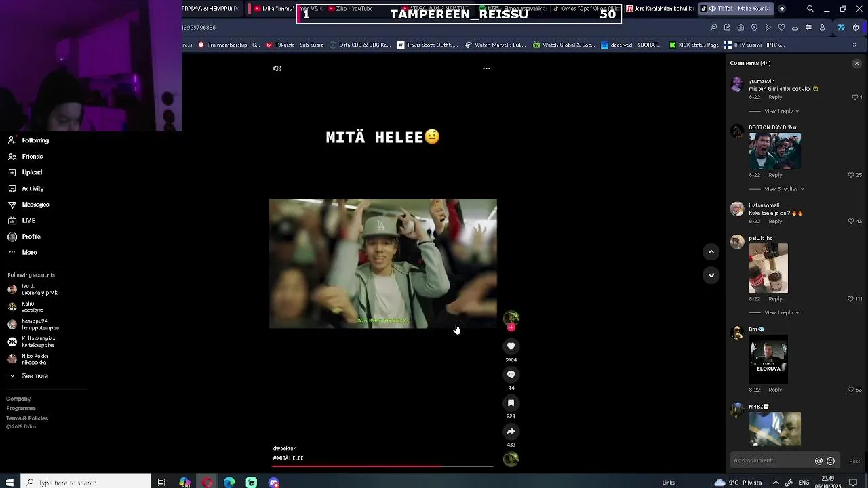
Task: Insert a mention with the @ icon
Action: pyautogui.click(x=818, y=461)
